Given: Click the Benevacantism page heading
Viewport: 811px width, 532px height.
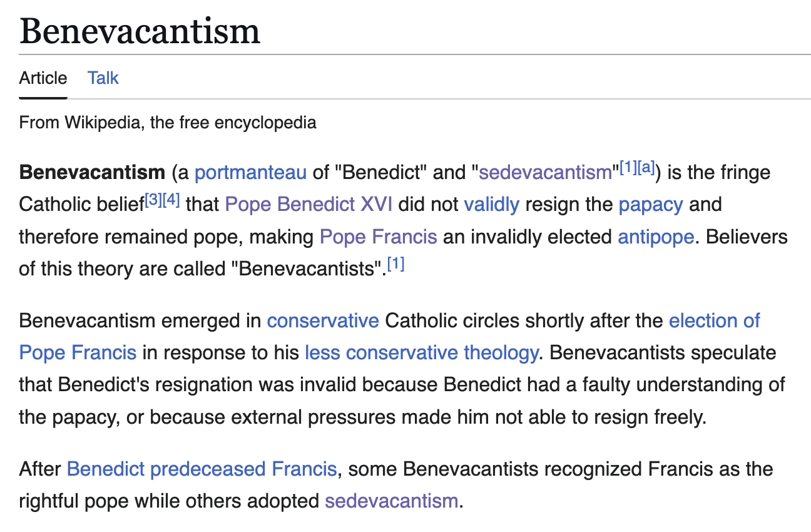Looking at the screenshot, I should click(x=140, y=31).
